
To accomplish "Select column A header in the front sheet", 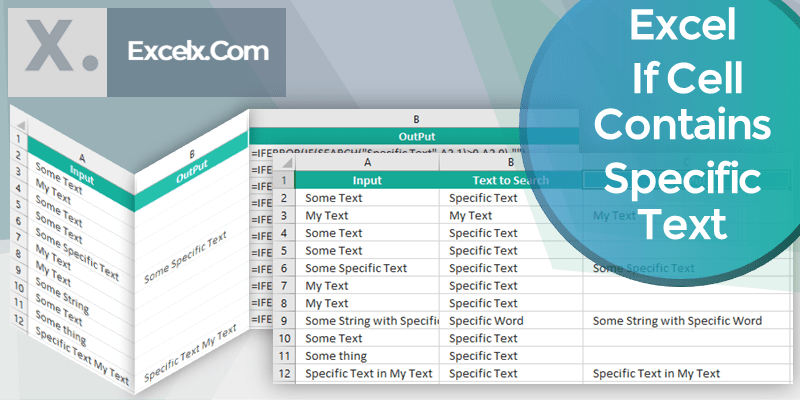I will [367, 163].
